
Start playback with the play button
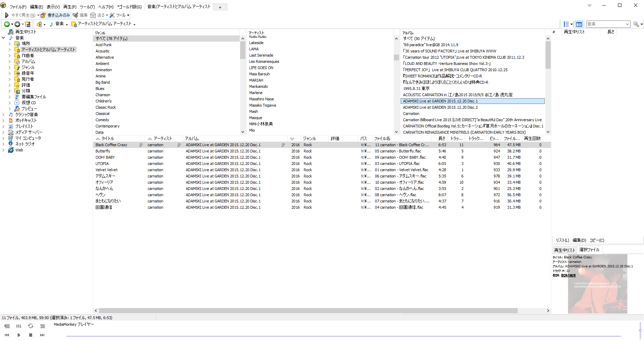tap(19, 335)
